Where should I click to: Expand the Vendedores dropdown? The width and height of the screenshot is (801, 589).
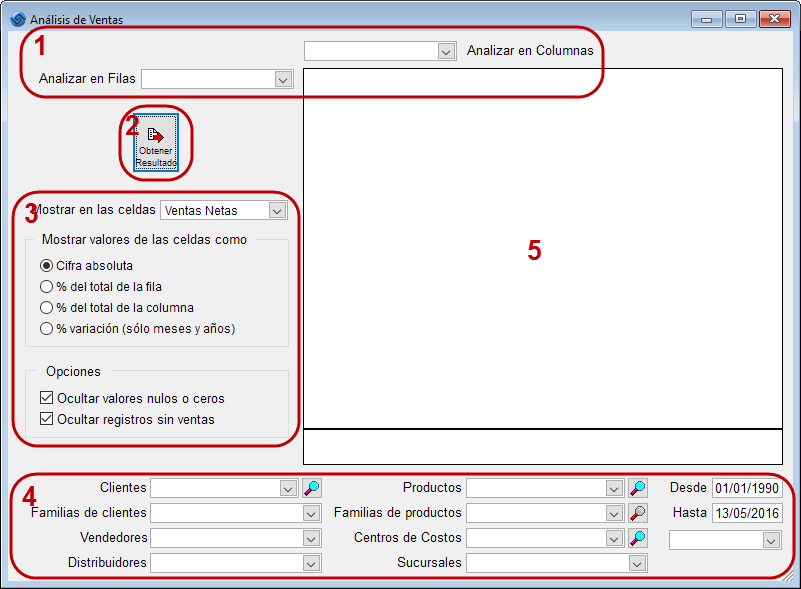[x=311, y=538]
